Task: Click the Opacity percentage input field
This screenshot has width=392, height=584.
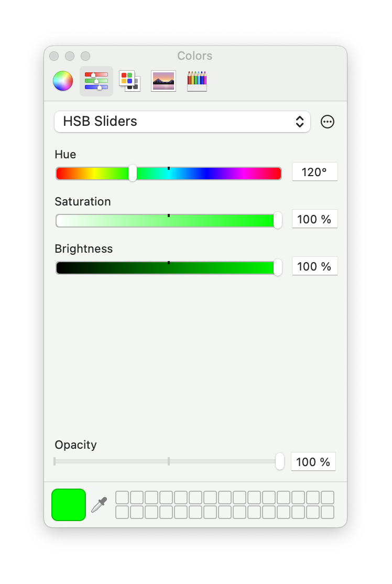Action: tap(313, 462)
